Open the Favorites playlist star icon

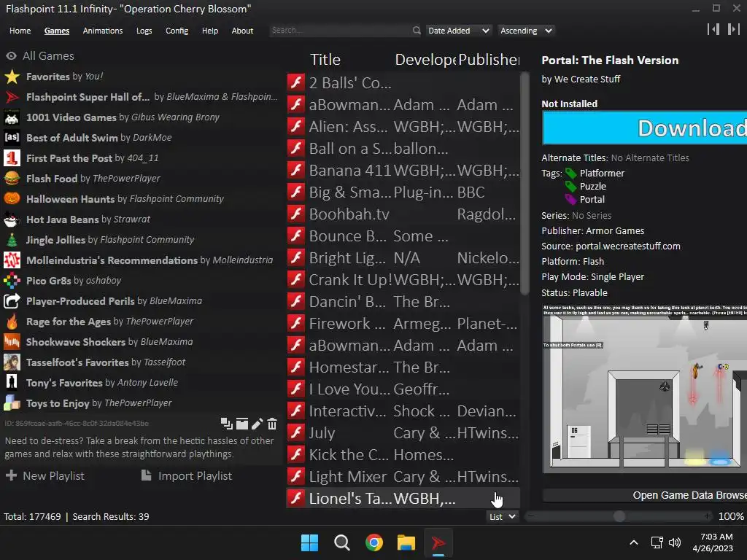coord(12,77)
